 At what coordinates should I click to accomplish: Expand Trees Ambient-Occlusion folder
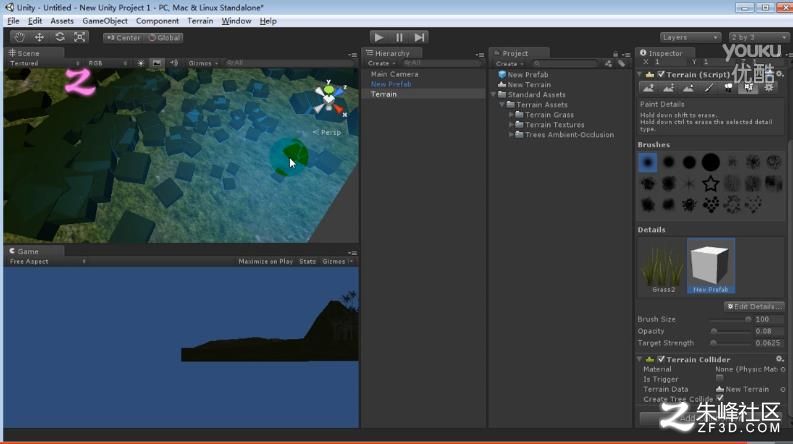(x=511, y=135)
